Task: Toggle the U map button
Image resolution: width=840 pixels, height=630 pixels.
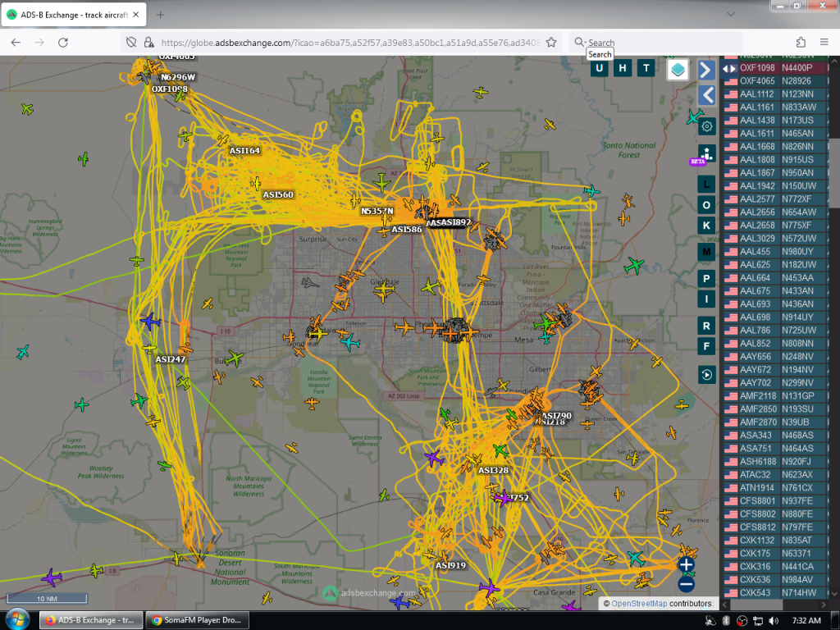Action: click(599, 68)
